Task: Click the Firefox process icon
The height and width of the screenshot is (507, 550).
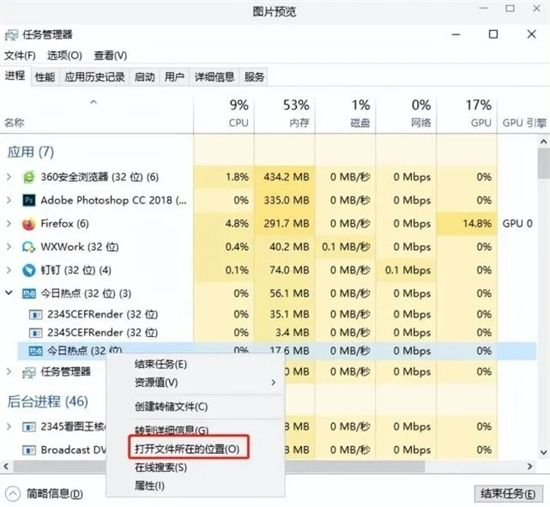Action: [29, 224]
